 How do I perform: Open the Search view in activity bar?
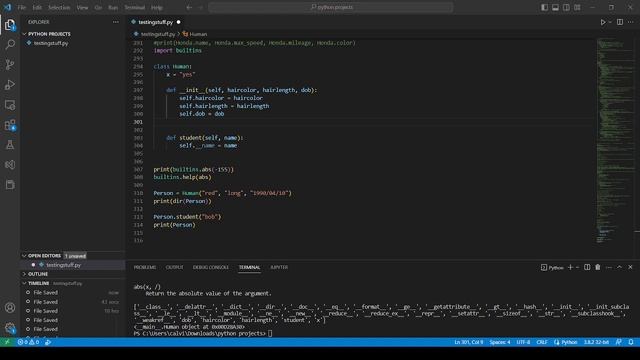coord(10,44)
